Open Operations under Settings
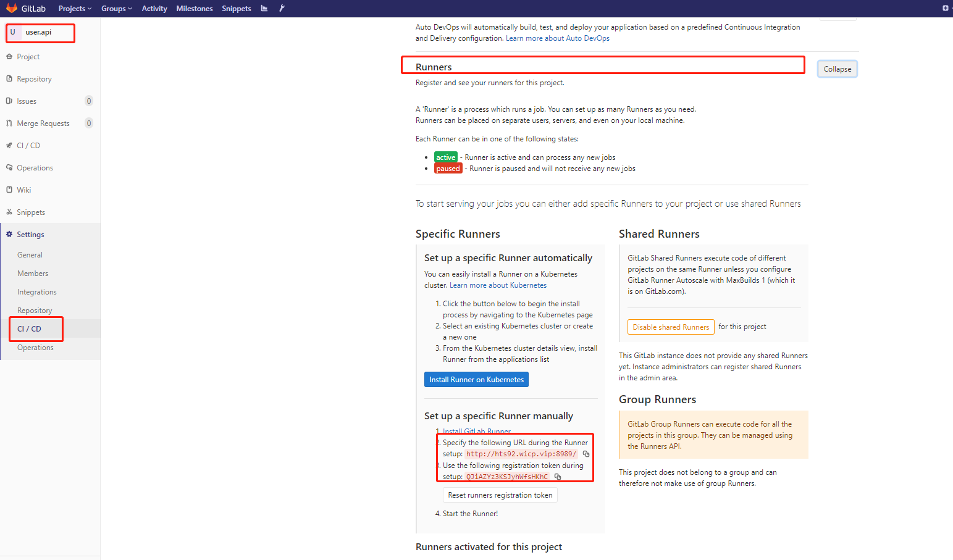Image resolution: width=953 pixels, height=560 pixels. point(35,348)
